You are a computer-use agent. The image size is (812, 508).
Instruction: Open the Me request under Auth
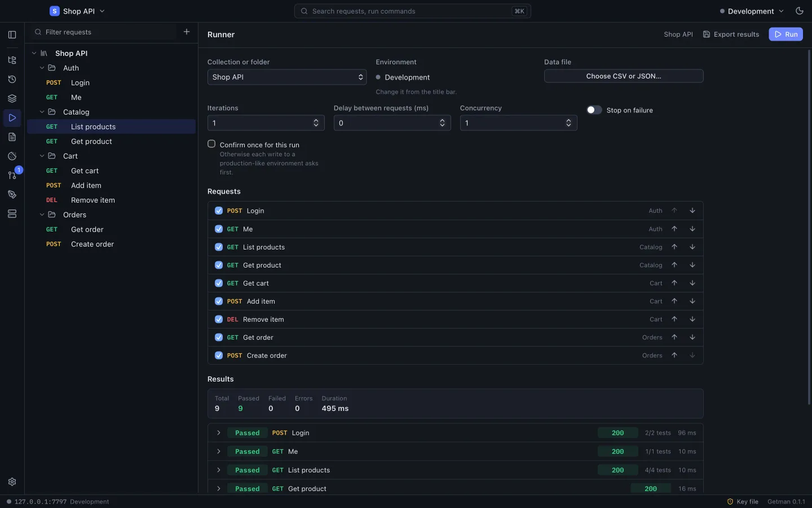(x=111, y=97)
